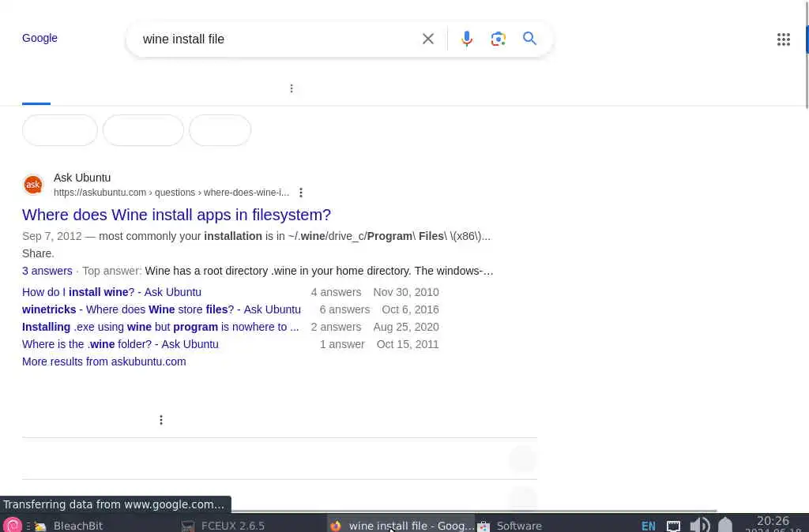The image size is (809, 532).
Task: Open 'Where does Wine install apps in filesystem?'
Action: tap(176, 215)
